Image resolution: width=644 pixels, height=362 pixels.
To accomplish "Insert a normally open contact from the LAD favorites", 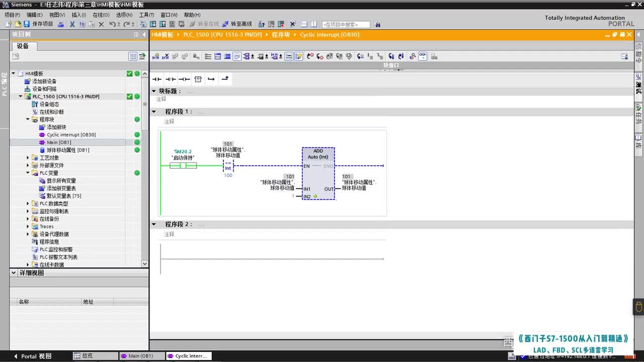I will pyautogui.click(x=157, y=79).
